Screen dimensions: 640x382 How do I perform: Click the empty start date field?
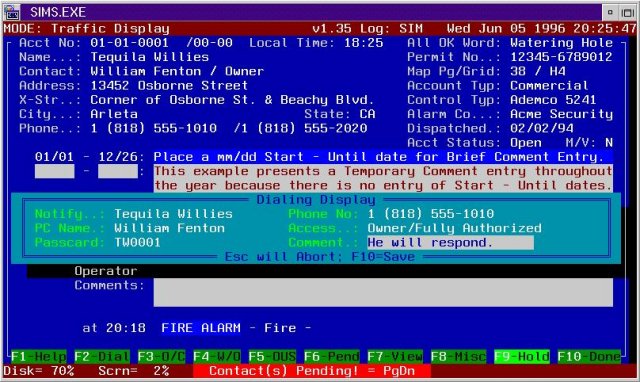coord(55,171)
